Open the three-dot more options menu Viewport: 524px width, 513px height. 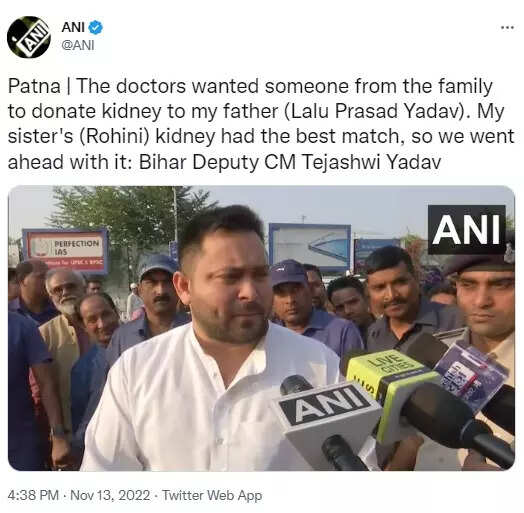tap(507, 28)
